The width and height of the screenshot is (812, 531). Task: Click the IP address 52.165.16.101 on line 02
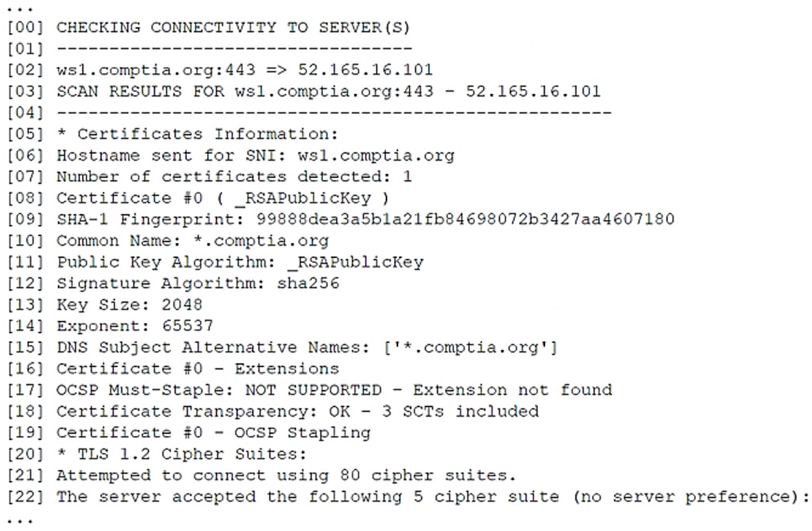365,70
